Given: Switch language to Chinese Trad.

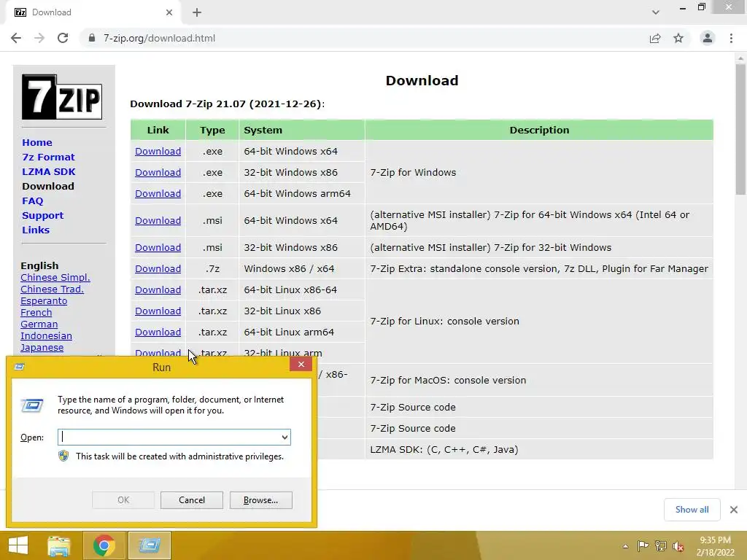Looking at the screenshot, I should tap(52, 289).
